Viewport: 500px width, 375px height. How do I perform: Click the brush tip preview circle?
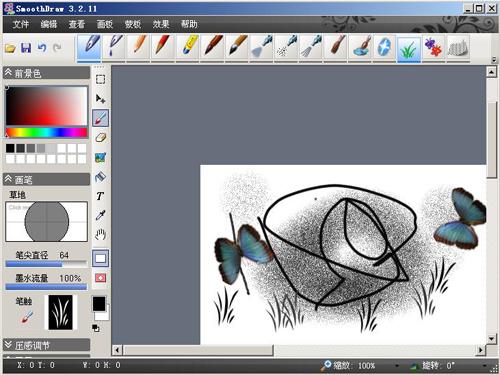point(47,221)
